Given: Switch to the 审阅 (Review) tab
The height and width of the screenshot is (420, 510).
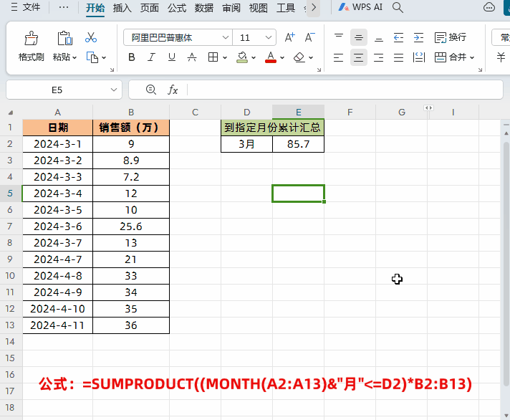Looking at the screenshot, I should [x=231, y=7].
